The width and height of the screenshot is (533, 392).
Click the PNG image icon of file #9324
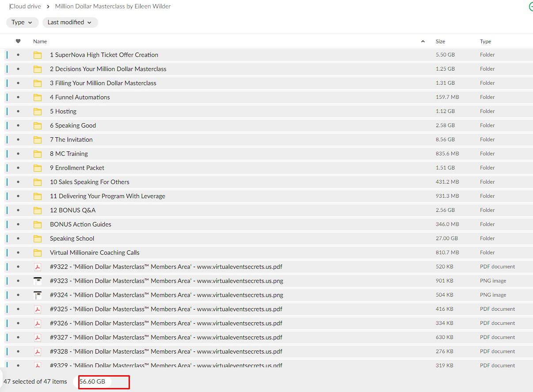pyautogui.click(x=38, y=295)
